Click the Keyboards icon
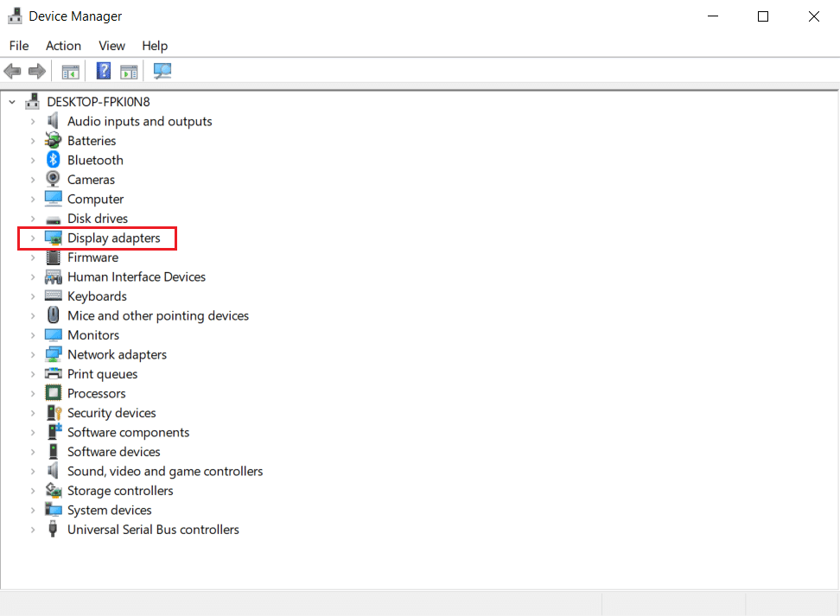 coord(53,295)
